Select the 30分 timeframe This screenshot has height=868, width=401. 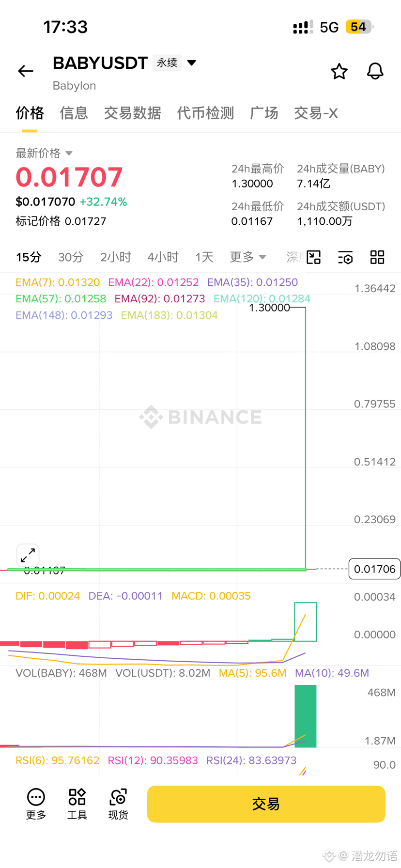pos(71,257)
